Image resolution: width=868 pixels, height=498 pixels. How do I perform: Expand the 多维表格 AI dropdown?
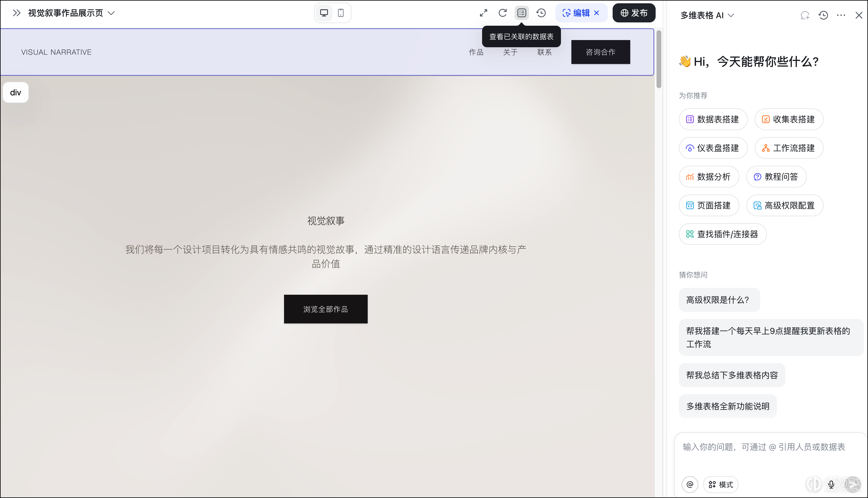(707, 15)
